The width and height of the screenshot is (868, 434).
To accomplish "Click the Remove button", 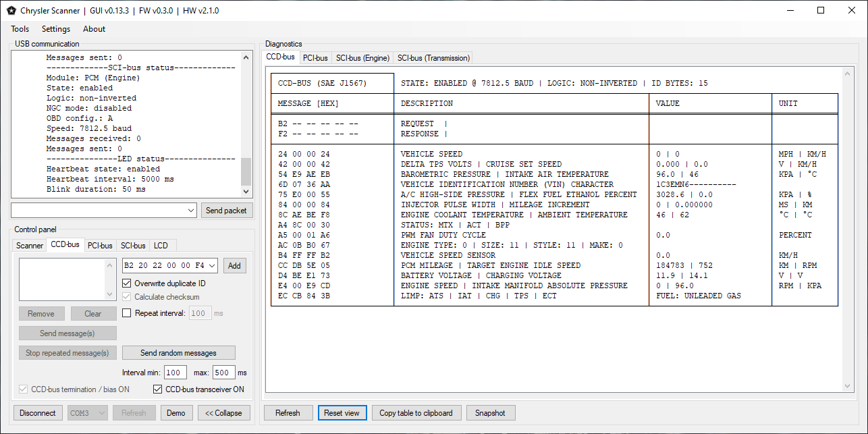I will [x=41, y=314].
